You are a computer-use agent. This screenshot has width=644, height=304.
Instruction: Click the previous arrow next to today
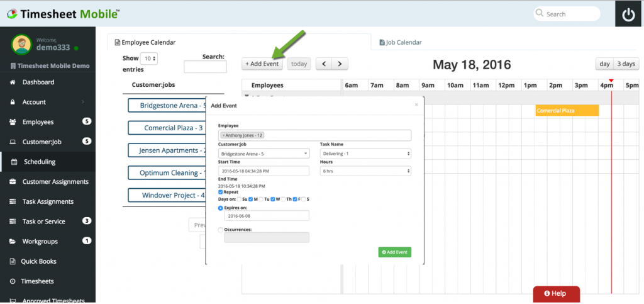tap(323, 64)
